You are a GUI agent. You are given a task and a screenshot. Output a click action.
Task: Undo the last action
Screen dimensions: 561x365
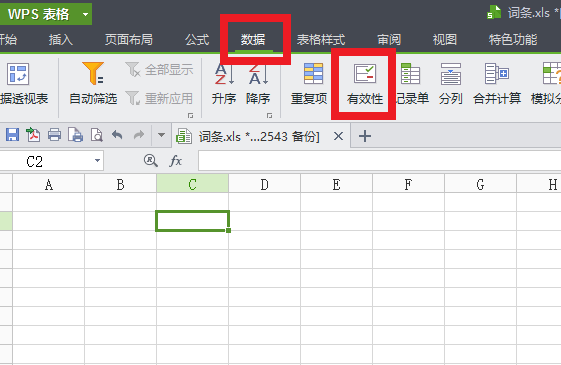pyautogui.click(x=117, y=135)
